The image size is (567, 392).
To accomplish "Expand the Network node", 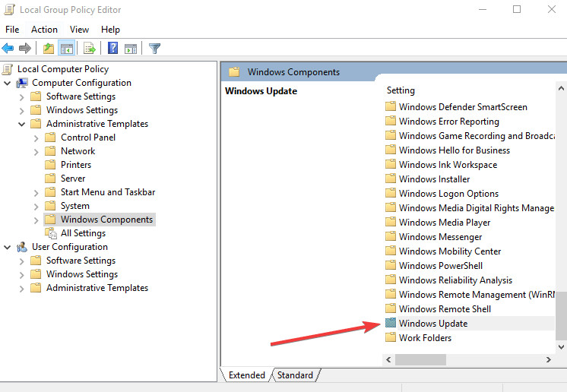I will click(x=36, y=152).
